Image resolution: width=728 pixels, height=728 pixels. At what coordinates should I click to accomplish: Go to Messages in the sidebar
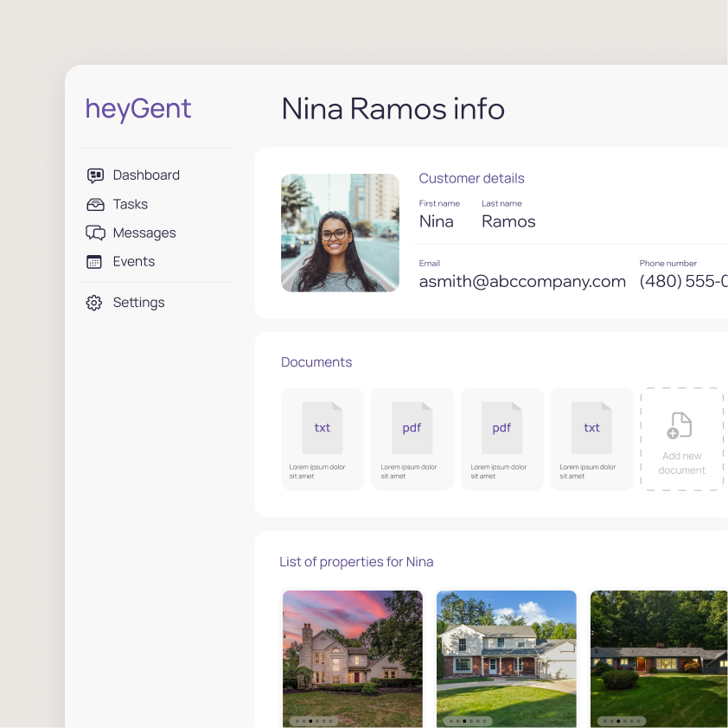click(144, 233)
